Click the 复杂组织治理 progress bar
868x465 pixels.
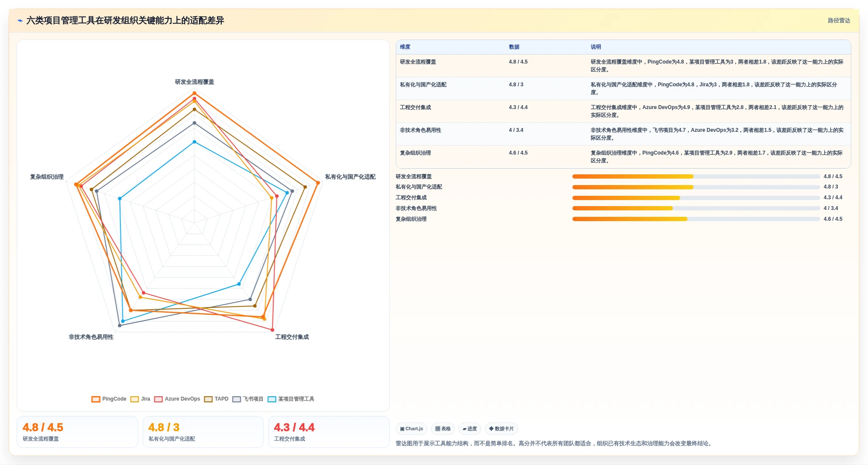[x=696, y=219]
